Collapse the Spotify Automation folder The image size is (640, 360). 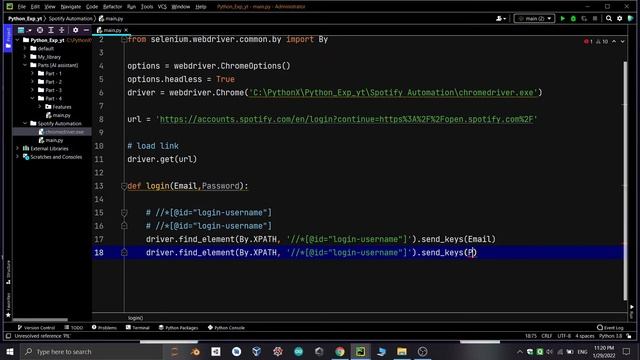tap(25, 123)
